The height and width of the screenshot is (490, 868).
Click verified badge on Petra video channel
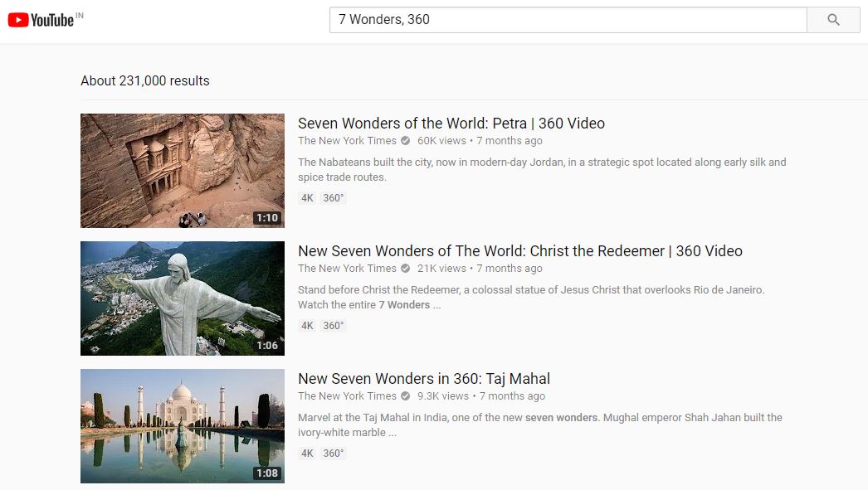coord(405,140)
